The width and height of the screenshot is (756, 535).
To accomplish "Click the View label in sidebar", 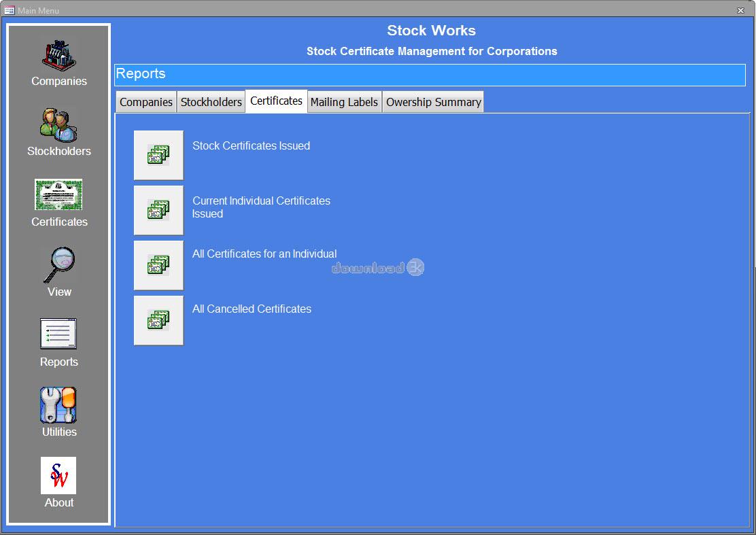I will (59, 292).
